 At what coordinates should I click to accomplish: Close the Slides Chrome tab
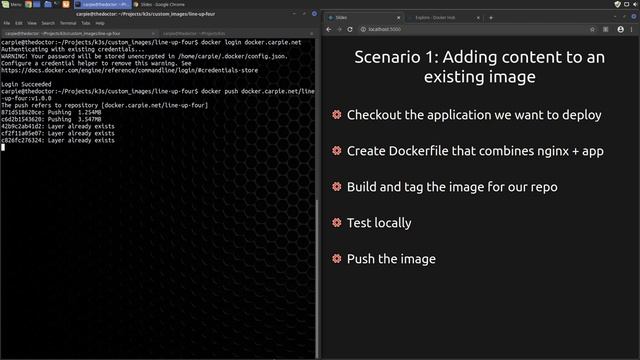coord(398,18)
